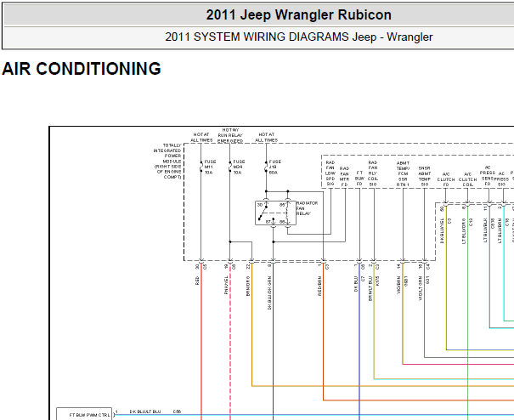Click the 'FUSE M24 10A' label
Screen dimensions: 514x420
[239, 167]
